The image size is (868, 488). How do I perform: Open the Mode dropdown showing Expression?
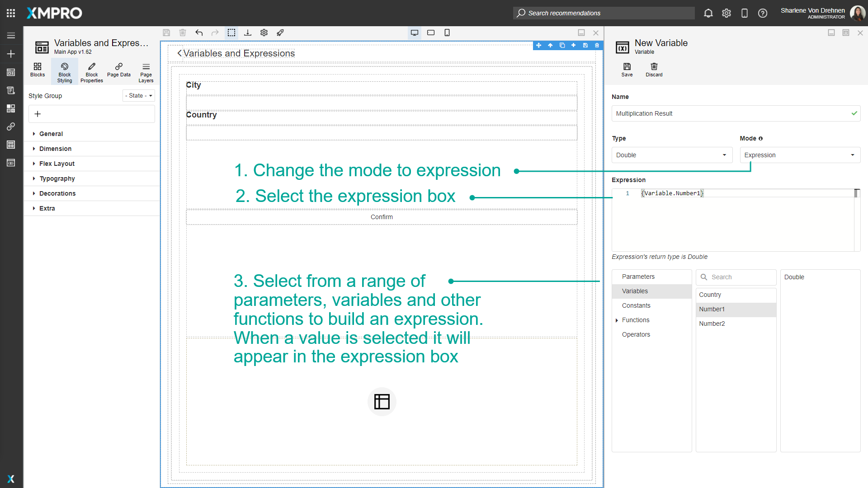799,155
